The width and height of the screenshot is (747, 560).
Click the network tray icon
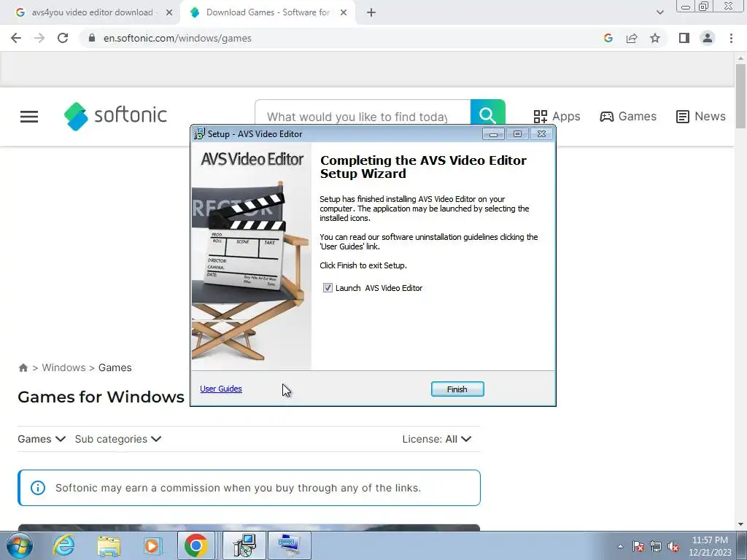click(656, 546)
